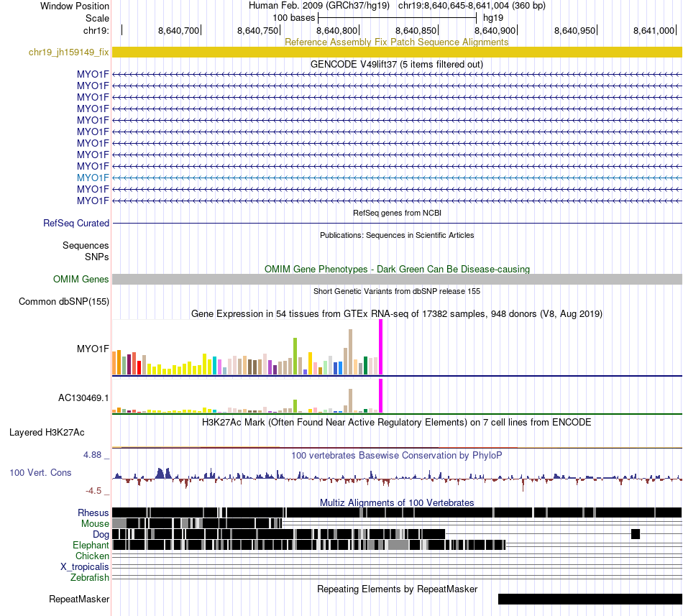Open 'Multiz Alignments of 100 Vertebrates' title

click(397, 503)
